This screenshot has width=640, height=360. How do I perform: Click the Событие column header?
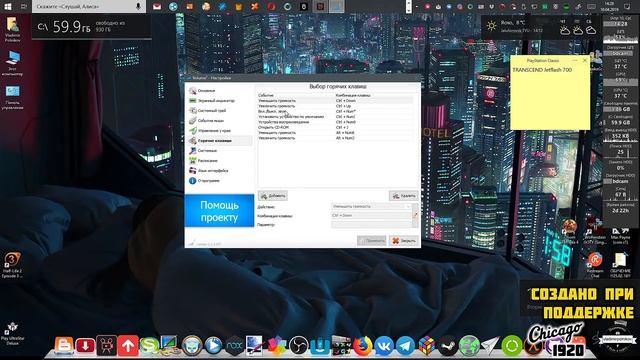(296, 95)
